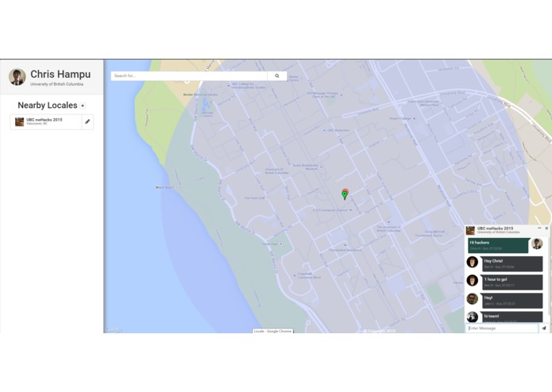Click the search magnifier button
Screen dimensions: 552x392
pos(277,76)
